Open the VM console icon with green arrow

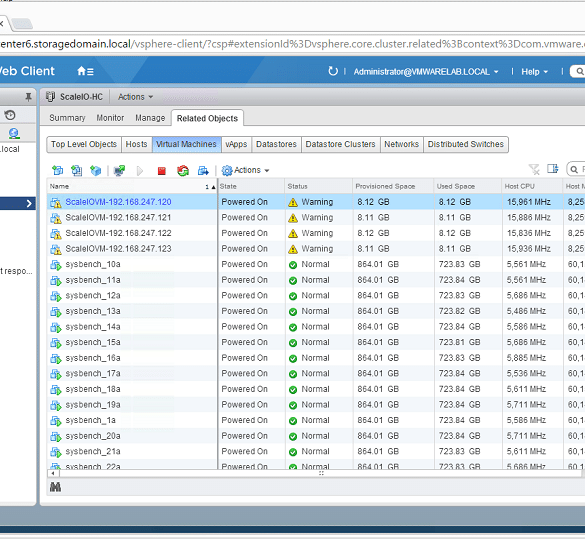click(x=119, y=170)
